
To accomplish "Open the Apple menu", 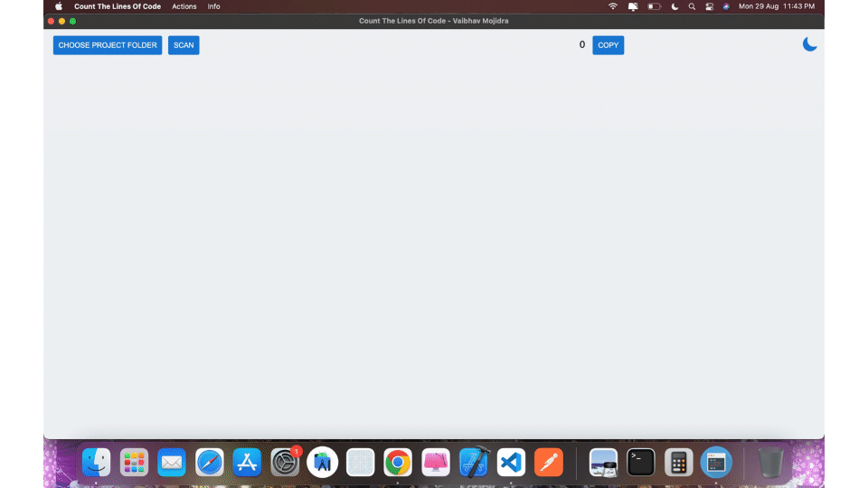I will 59,6.
